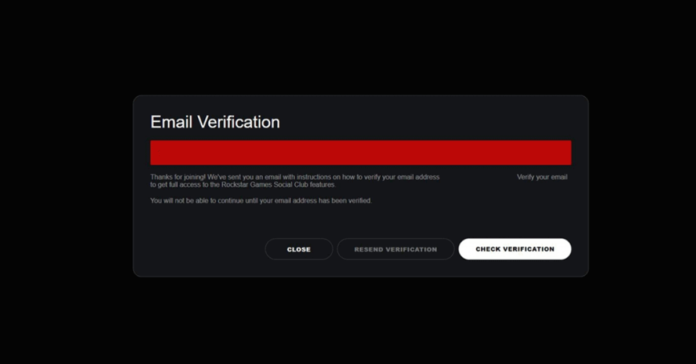Click the red alert banner
Screen dimensions: 696x364
click(x=360, y=153)
